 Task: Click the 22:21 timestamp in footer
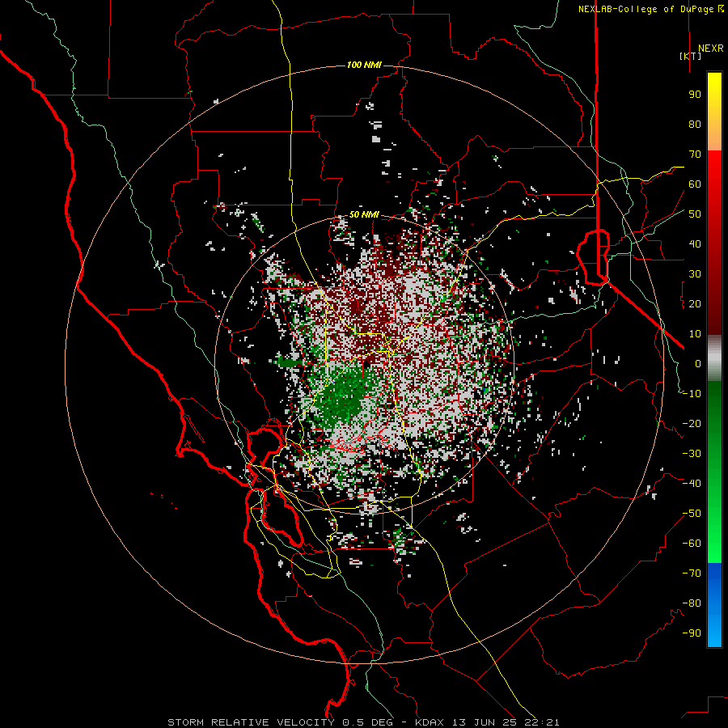click(540, 722)
